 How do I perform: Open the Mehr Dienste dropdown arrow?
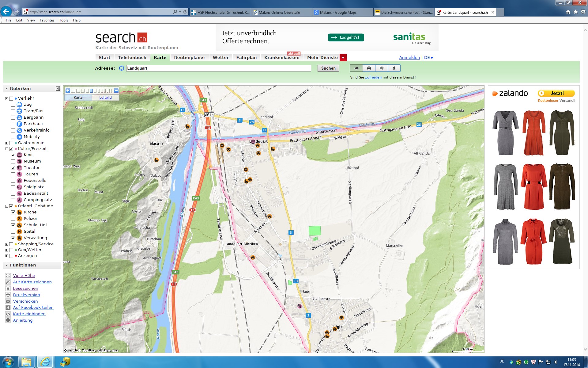343,58
